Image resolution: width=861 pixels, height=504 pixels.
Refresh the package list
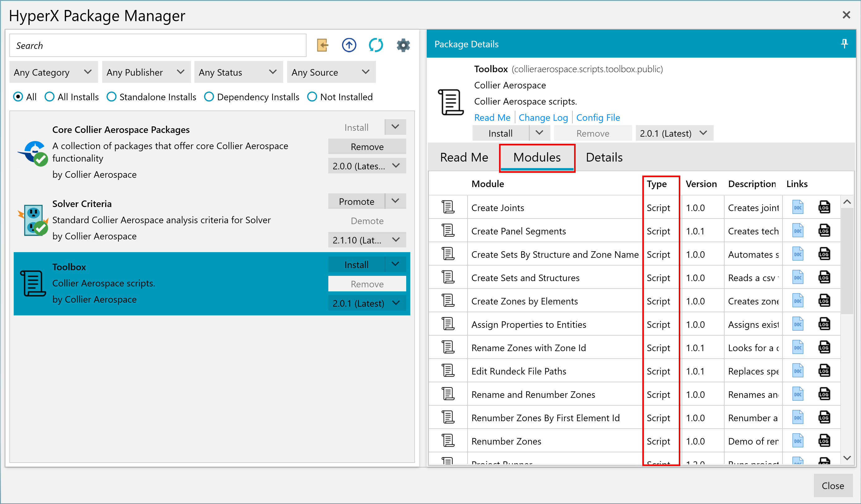pyautogui.click(x=376, y=45)
